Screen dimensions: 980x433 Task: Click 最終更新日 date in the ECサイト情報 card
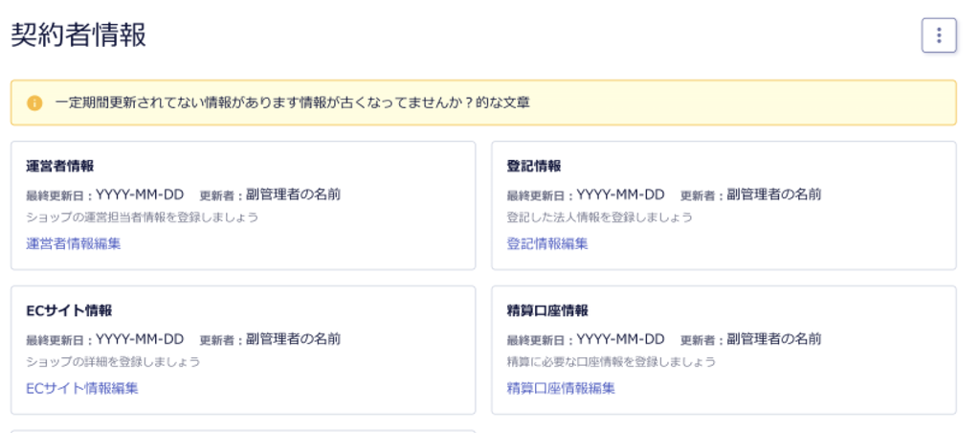point(140,339)
